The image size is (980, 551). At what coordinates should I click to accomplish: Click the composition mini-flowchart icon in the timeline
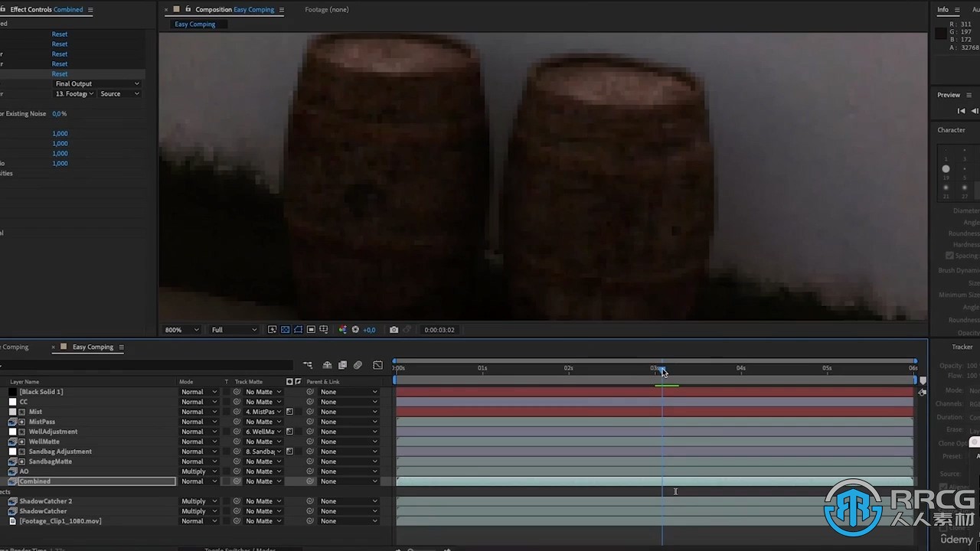pos(308,365)
